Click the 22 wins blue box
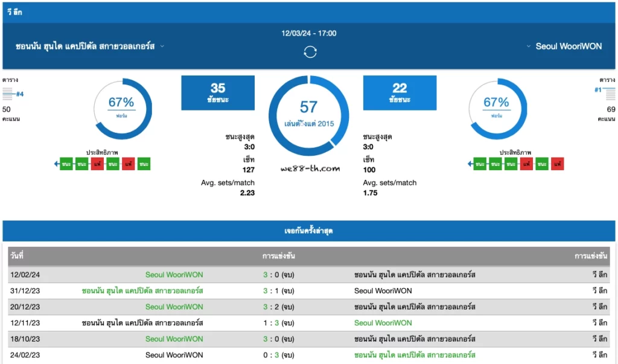The height and width of the screenshot is (364, 618). 400,93
